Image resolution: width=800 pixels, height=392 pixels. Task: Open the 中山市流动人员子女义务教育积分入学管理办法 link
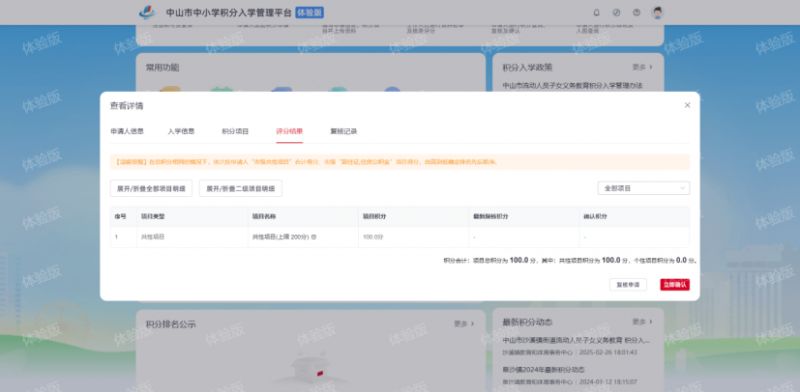[x=572, y=85]
